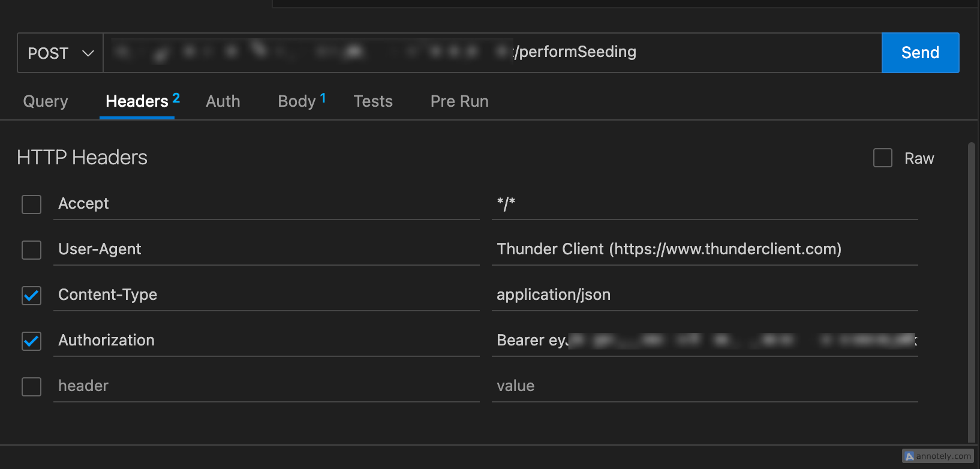Edit the Accept header value field
This screenshot has width=980, height=469.
pyautogui.click(x=704, y=204)
